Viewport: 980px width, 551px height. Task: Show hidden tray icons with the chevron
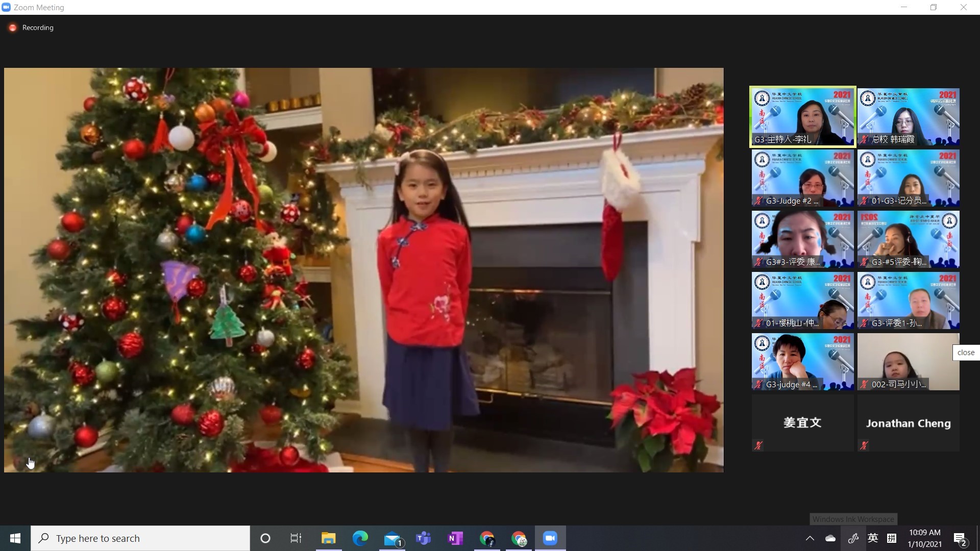coord(810,538)
